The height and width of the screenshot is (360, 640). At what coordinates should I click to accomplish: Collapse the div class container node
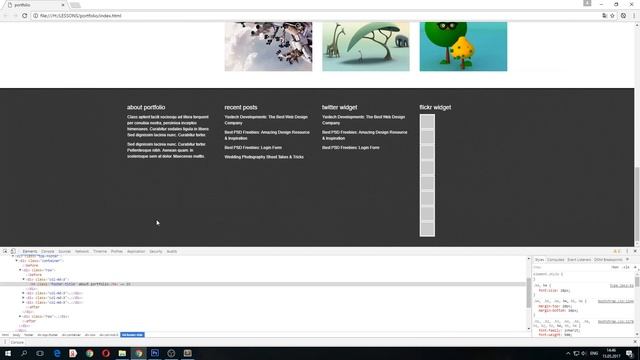[17, 261]
